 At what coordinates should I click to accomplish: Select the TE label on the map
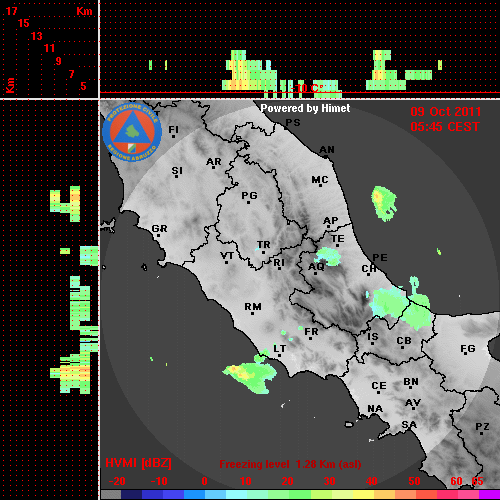338,239
